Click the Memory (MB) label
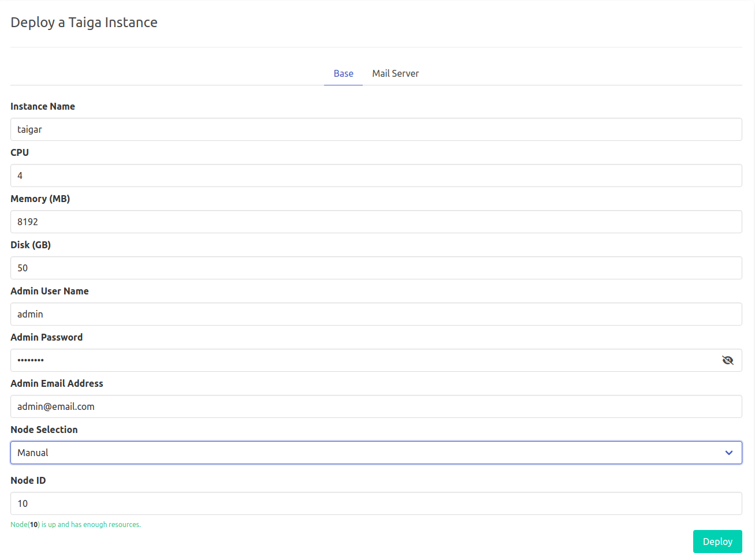Viewport: 755px width, 560px height. click(x=40, y=199)
